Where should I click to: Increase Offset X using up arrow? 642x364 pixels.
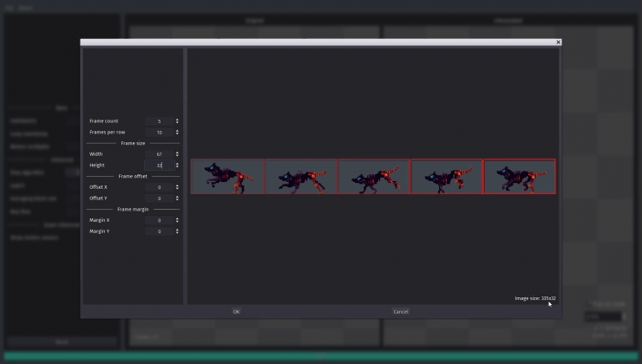[x=177, y=185]
